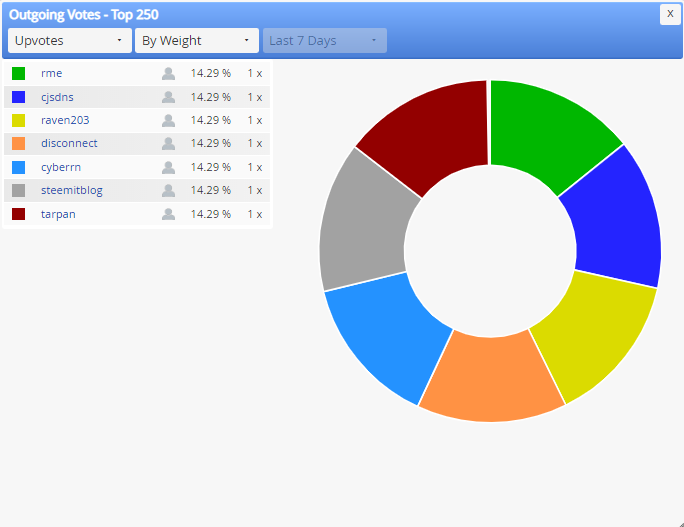
Task: Click the 1 x count in steemitblog row
Action: [x=255, y=190]
